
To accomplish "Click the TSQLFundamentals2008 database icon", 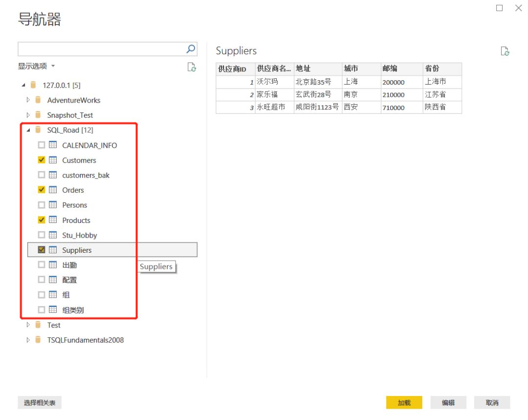I will [38, 340].
